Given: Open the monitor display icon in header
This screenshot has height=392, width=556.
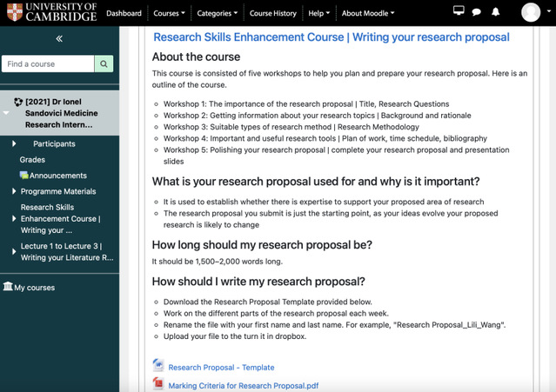Looking at the screenshot, I should 459,11.
